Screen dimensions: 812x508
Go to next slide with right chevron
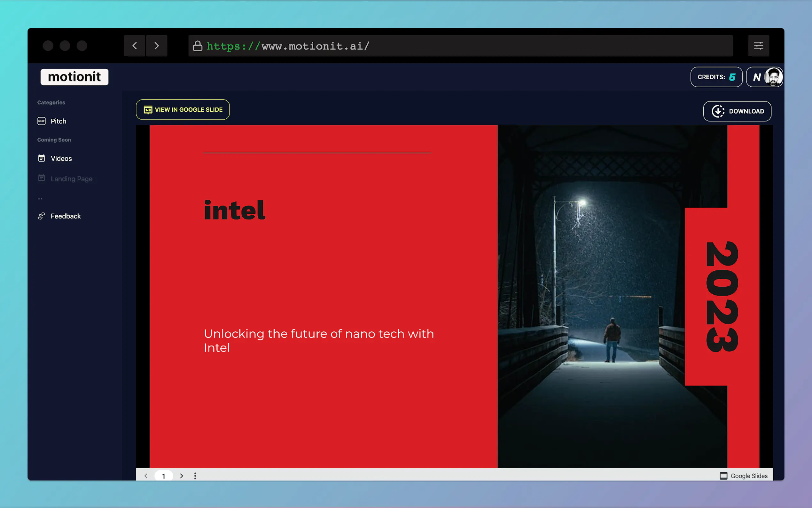(182, 476)
